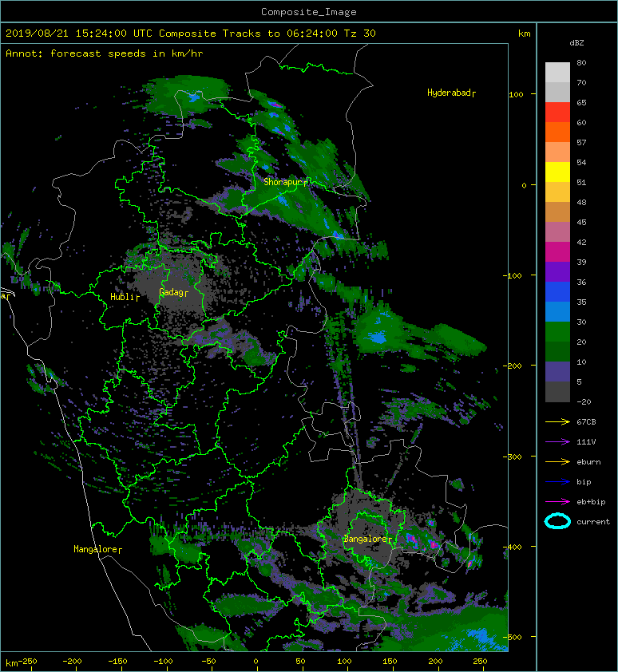The height and width of the screenshot is (672, 618).
Task: Pick the lightest gray 70 dBZ swatch
Action: (557, 72)
